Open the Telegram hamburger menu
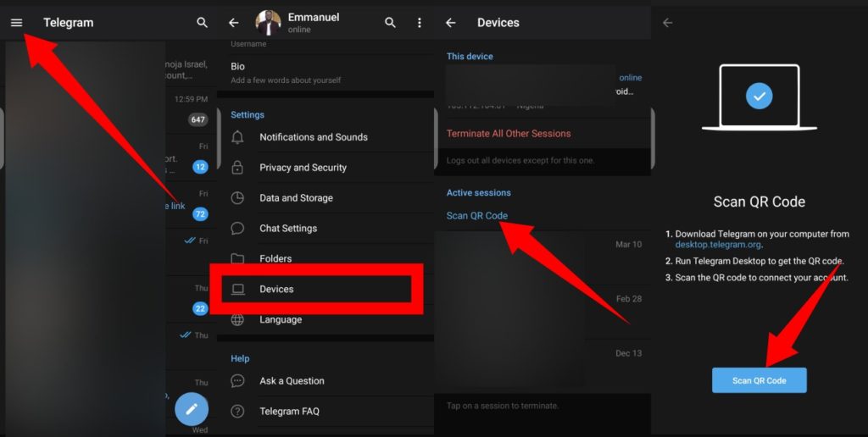Image resolution: width=868 pixels, height=437 pixels. (x=17, y=23)
